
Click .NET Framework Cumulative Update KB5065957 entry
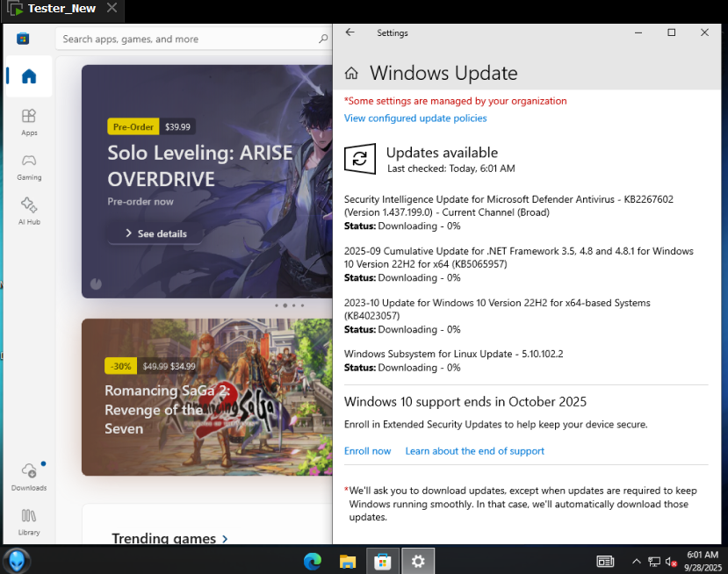coord(519,264)
